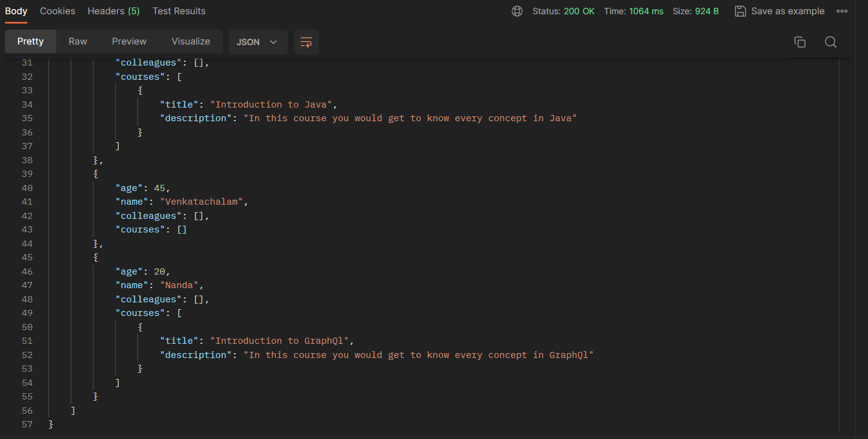Switch to the Visualize view
This screenshot has height=439, width=868.
[x=191, y=41]
